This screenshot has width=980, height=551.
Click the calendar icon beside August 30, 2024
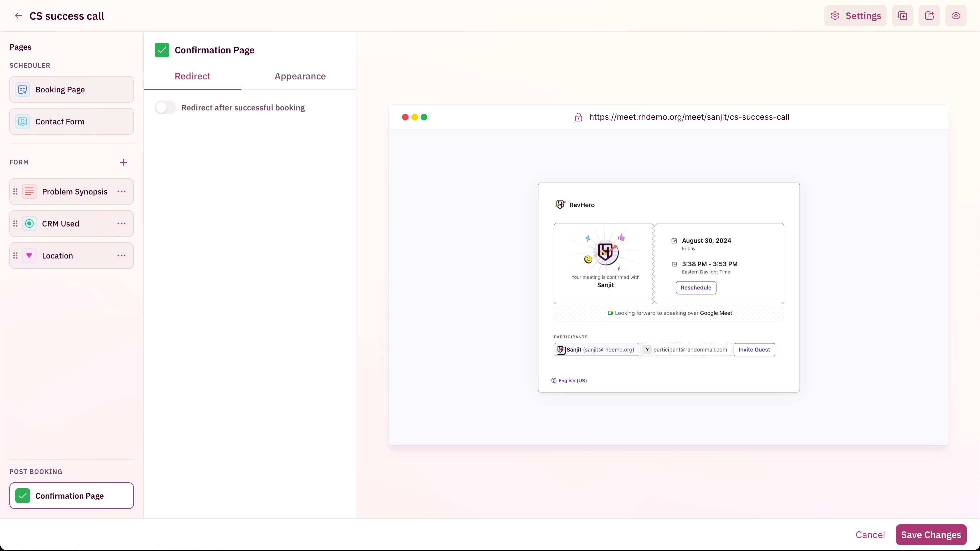click(674, 241)
